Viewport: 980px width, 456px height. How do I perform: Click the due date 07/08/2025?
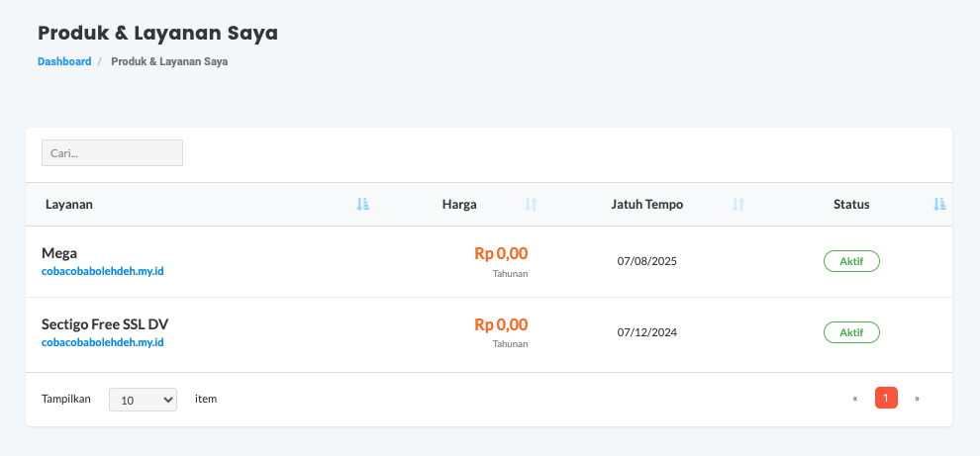tap(646, 261)
